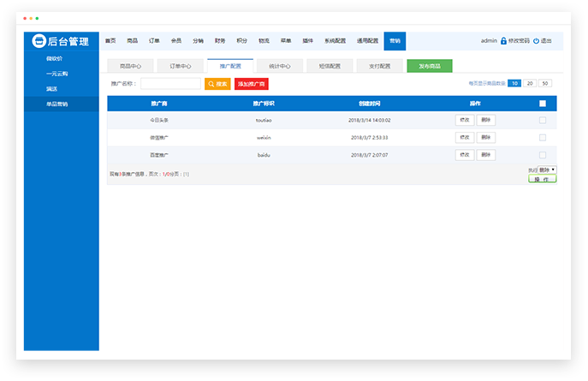The height and width of the screenshot is (381, 588).
Task: Focus the 推广名称 search input field
Action: point(170,84)
